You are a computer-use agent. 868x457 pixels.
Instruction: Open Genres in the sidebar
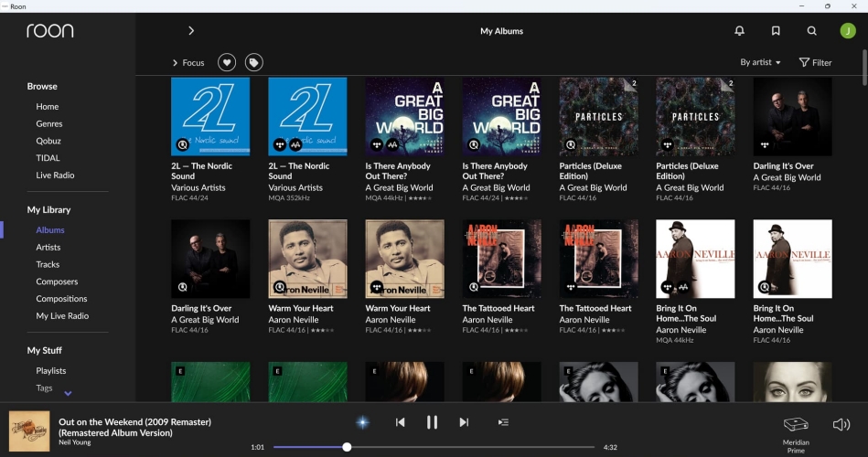49,123
